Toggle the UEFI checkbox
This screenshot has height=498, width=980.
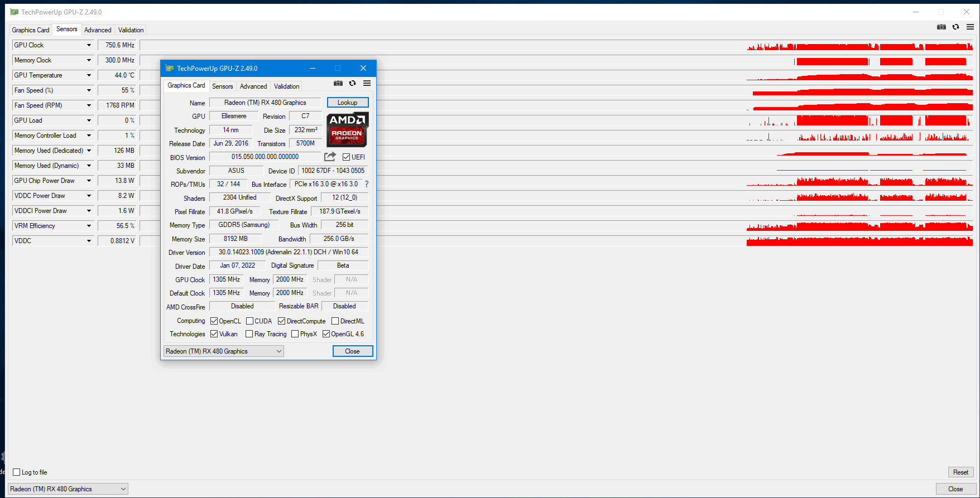(x=346, y=157)
